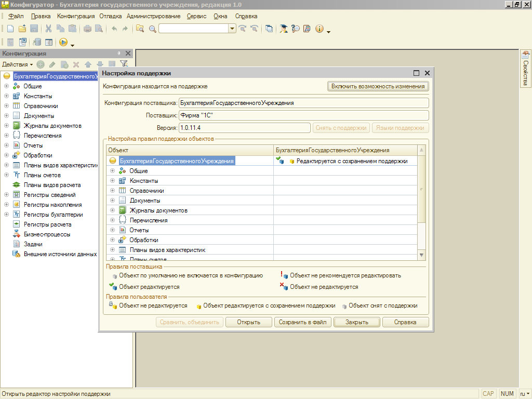
Task: Open the Сервис menu
Action: pos(196,16)
